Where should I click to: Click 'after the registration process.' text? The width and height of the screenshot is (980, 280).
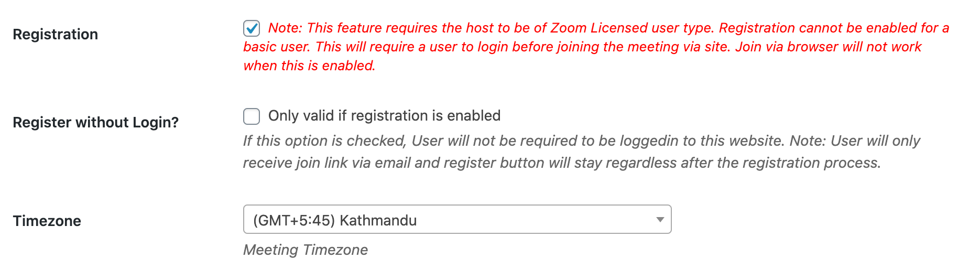(781, 163)
